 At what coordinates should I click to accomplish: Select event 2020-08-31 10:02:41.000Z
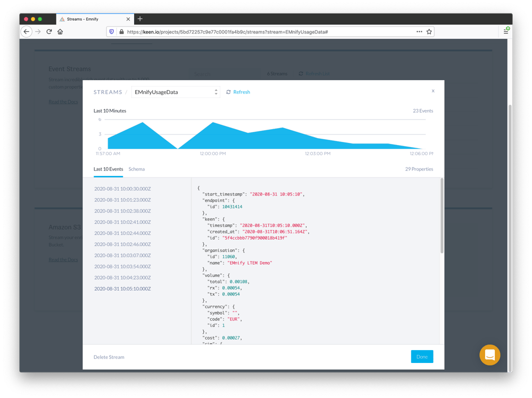pyautogui.click(x=122, y=222)
